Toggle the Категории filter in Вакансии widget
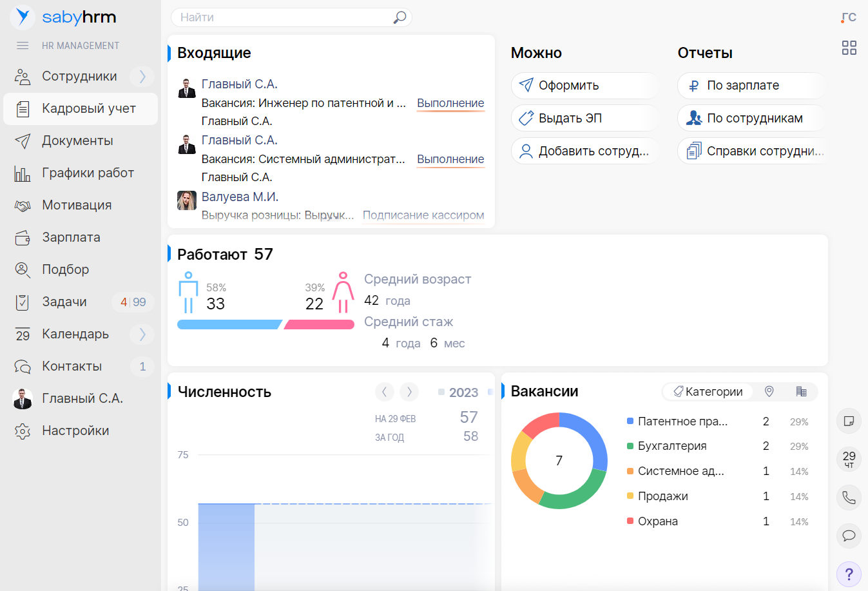The height and width of the screenshot is (591, 868). tap(706, 391)
